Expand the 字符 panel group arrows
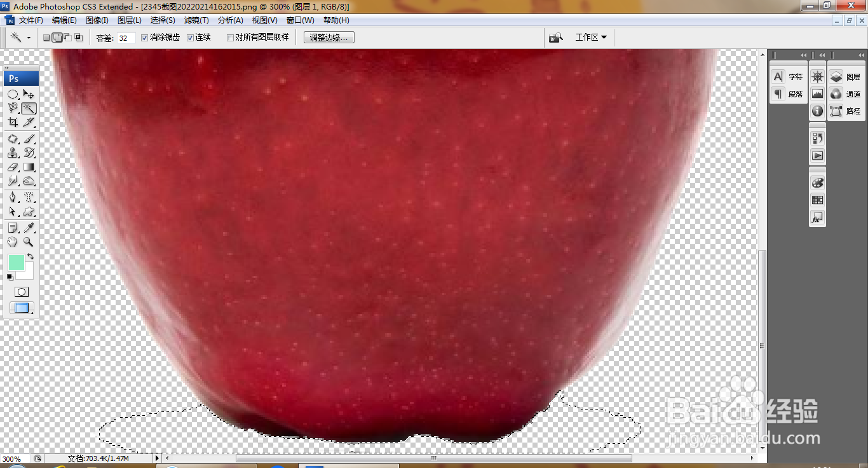Image resolution: width=868 pixels, height=468 pixels. [804, 55]
